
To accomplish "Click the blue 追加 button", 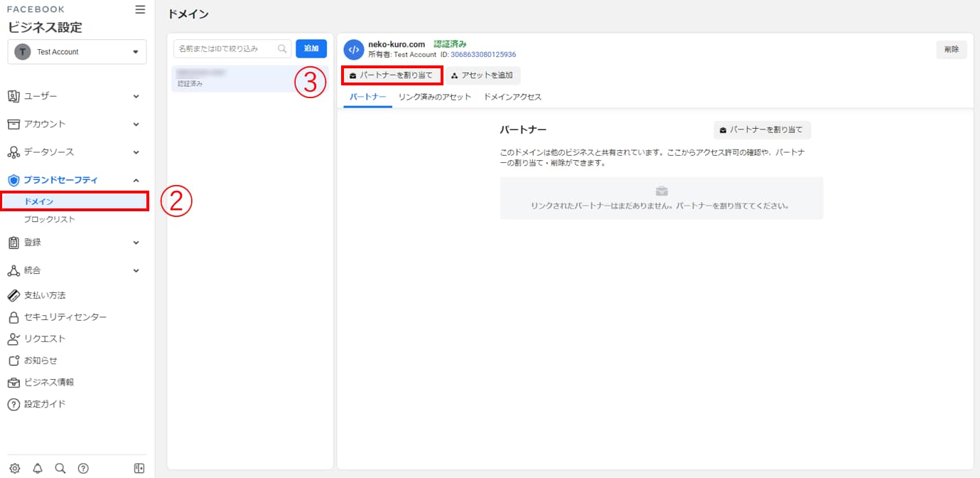I will (311, 48).
